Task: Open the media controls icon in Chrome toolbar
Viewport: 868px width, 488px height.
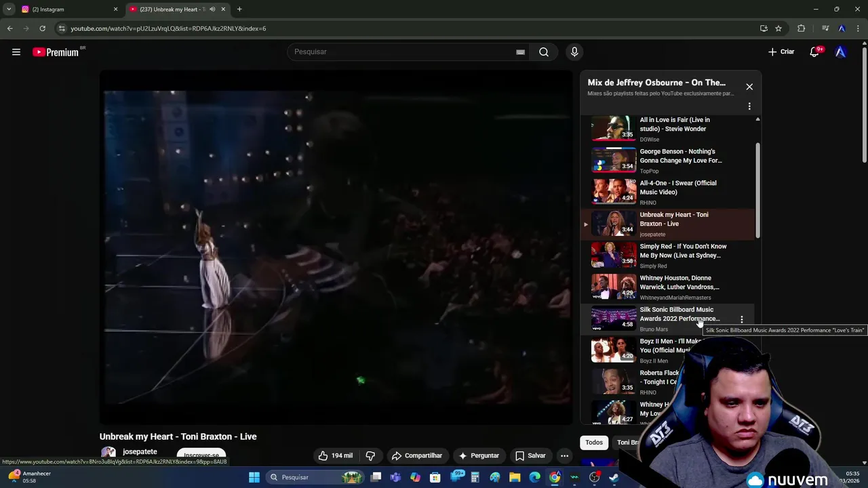Action: (x=825, y=28)
